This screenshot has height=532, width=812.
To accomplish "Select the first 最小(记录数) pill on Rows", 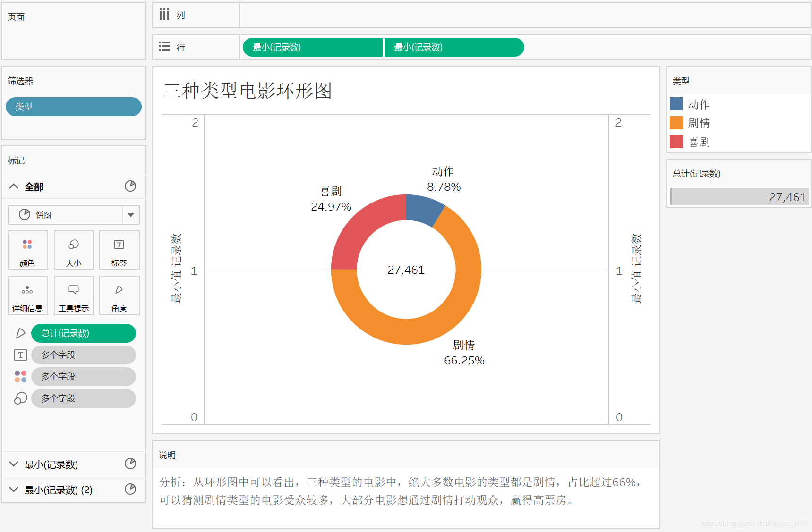I will tap(312, 47).
